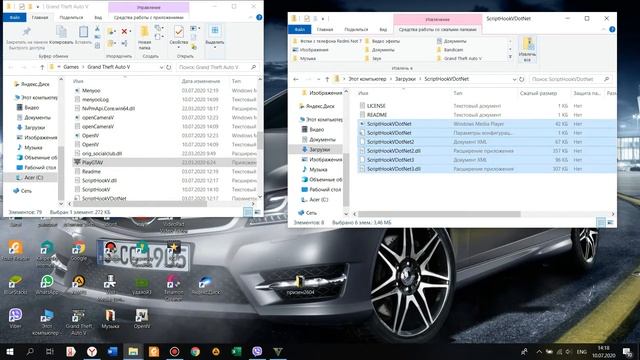Click Games breadcrumb in GTA V address bar
640x360 pixels.
pos(71,67)
